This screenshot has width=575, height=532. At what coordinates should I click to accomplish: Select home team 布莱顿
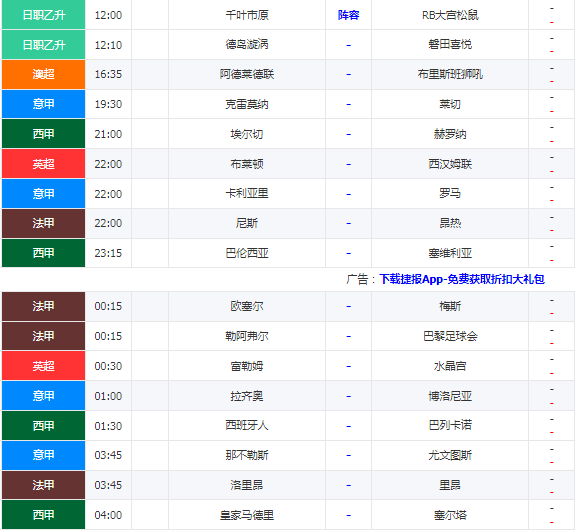click(x=247, y=164)
